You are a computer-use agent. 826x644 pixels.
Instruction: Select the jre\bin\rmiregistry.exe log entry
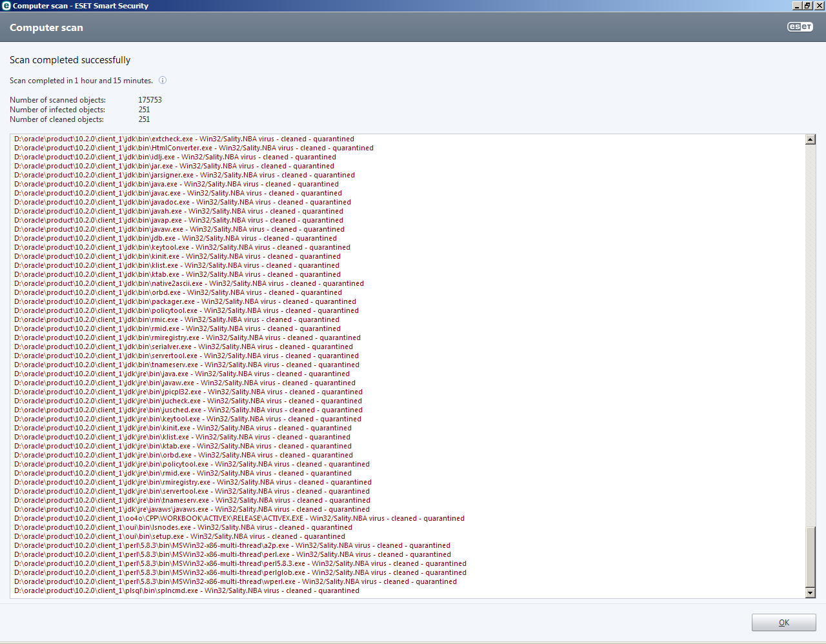[x=193, y=482]
